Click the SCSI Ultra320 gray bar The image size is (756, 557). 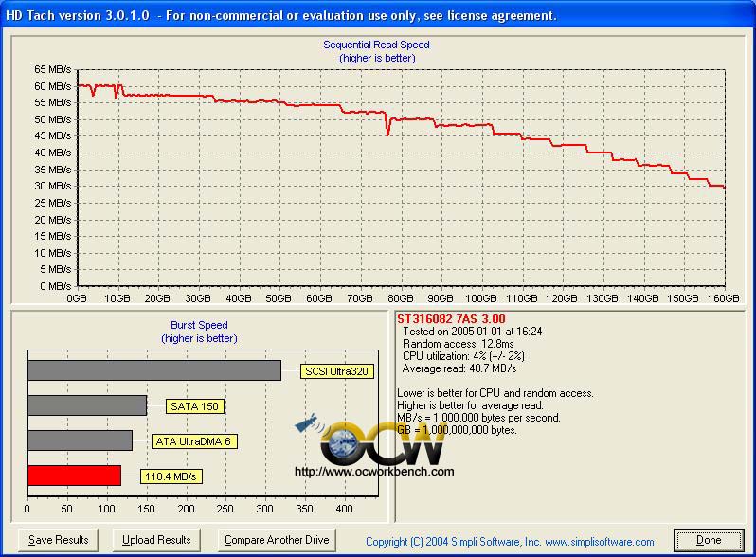click(154, 370)
